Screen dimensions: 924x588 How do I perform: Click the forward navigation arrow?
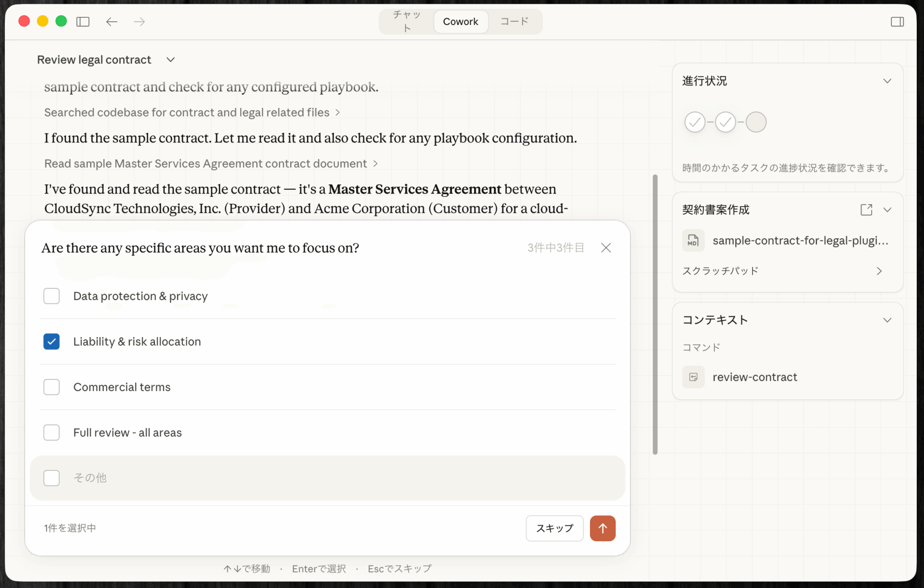click(140, 22)
